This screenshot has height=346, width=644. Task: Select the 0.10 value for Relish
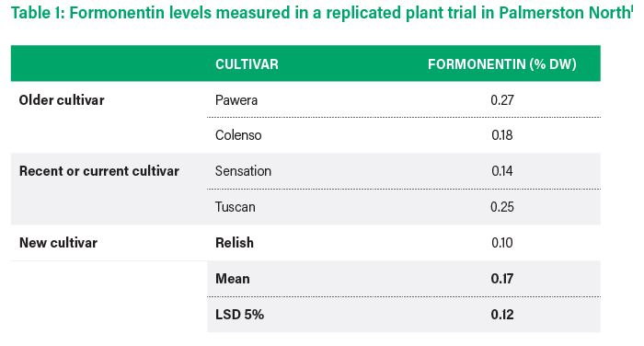click(502, 242)
